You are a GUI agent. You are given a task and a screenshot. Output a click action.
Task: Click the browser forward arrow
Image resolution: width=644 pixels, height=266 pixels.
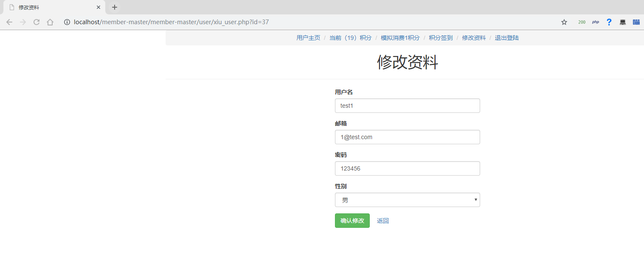click(x=23, y=22)
